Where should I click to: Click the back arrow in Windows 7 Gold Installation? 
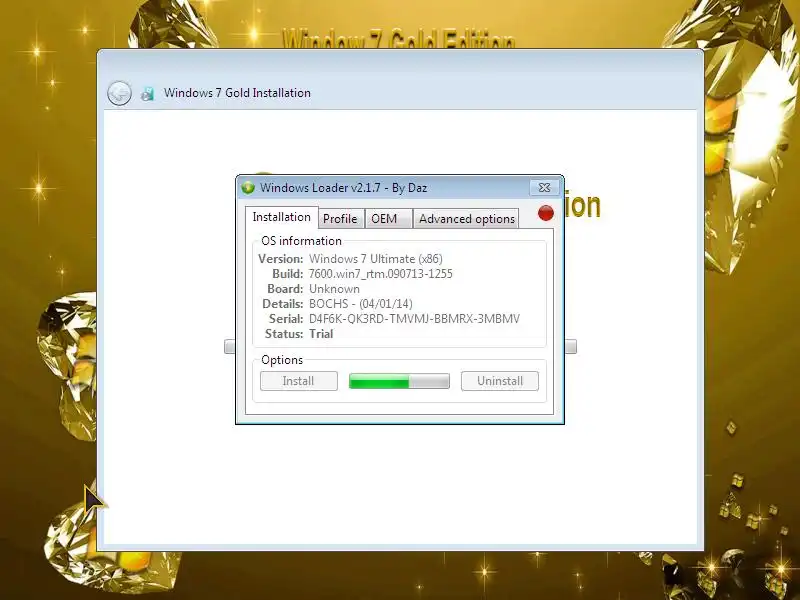[119, 93]
